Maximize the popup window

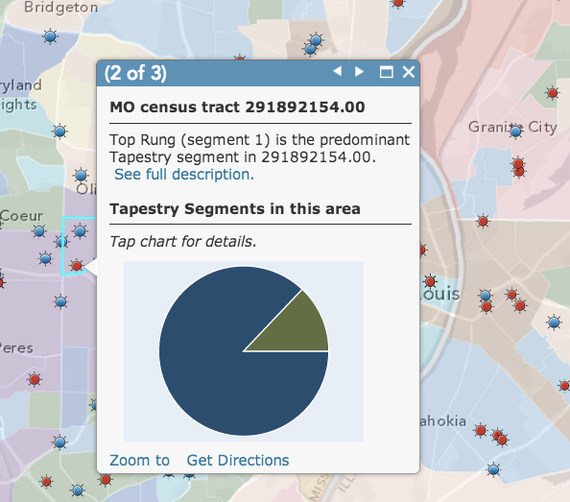386,72
